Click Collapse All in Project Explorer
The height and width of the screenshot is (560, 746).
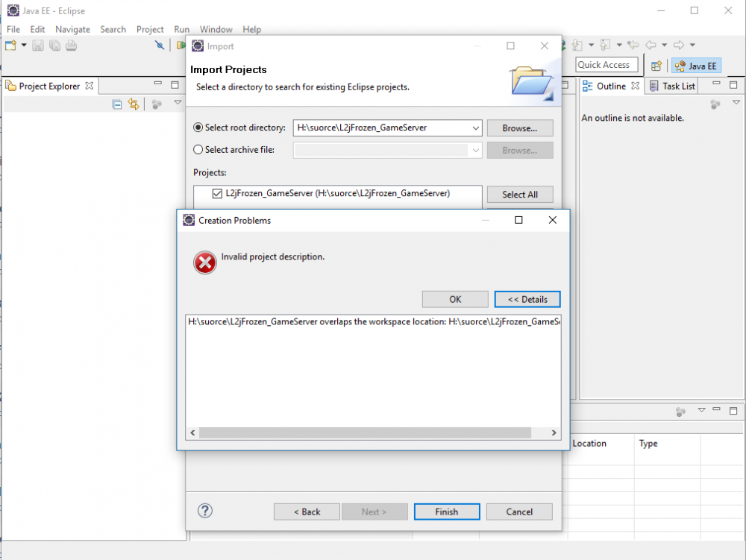(x=117, y=104)
